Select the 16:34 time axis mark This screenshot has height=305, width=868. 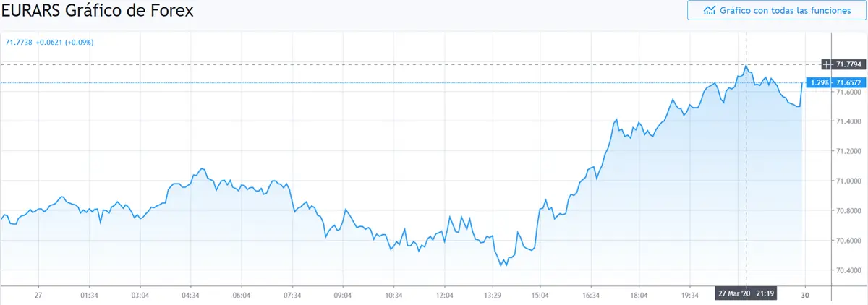click(590, 295)
